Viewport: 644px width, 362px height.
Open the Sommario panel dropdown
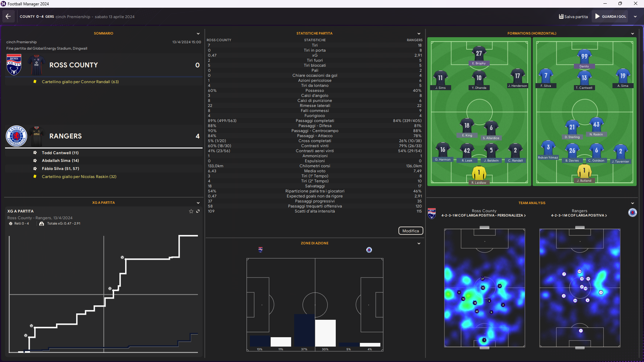[198, 34]
